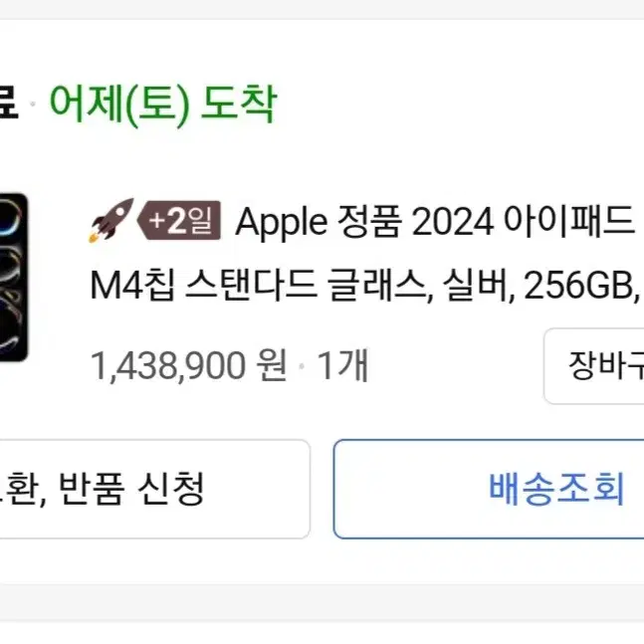Select the M4칩 스탠다드 글래스 option line

[x=261, y=285]
